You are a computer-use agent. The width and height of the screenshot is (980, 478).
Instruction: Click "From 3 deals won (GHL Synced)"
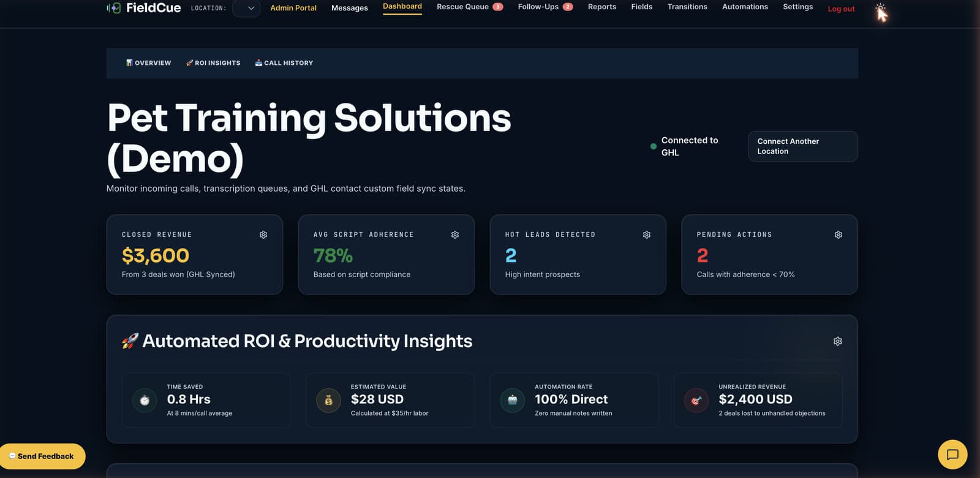(x=178, y=275)
